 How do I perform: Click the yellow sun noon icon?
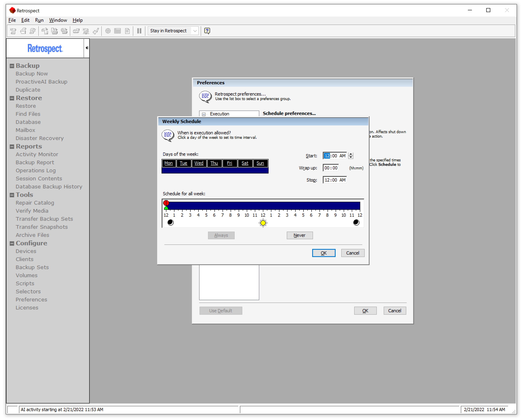[x=263, y=223]
